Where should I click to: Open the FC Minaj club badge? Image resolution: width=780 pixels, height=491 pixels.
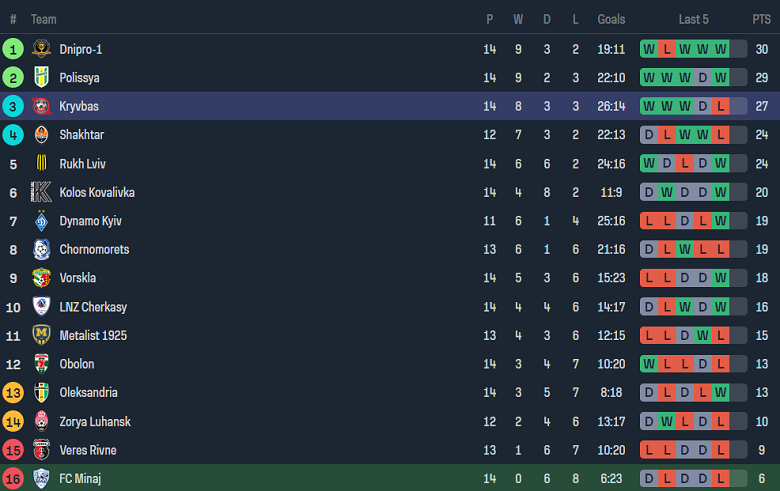point(41,479)
